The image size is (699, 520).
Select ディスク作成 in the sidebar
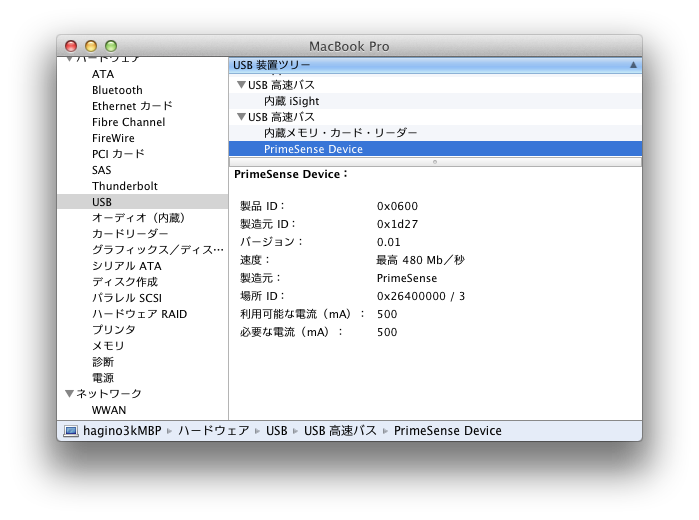125,282
